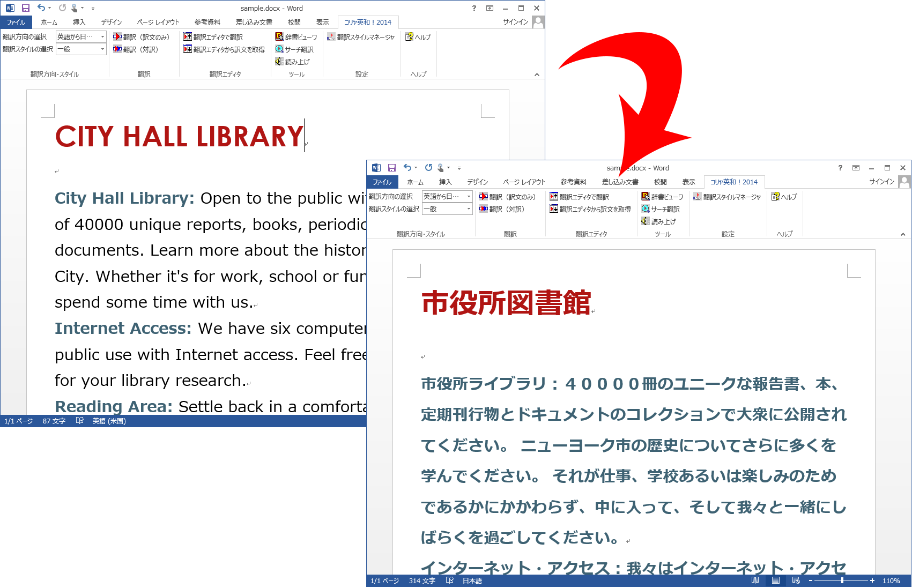Open 辞書ビューワ in the front Japanese window
This screenshot has width=912, height=588.
(662, 197)
